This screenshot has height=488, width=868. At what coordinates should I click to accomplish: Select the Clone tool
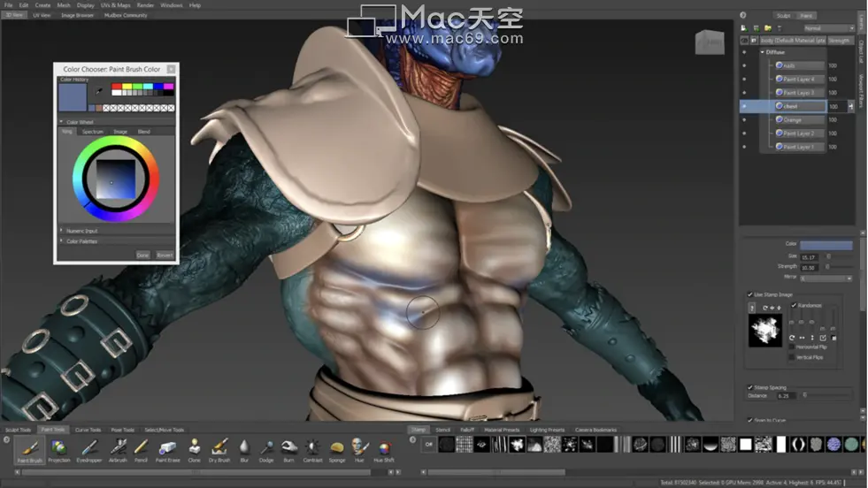[194, 450]
